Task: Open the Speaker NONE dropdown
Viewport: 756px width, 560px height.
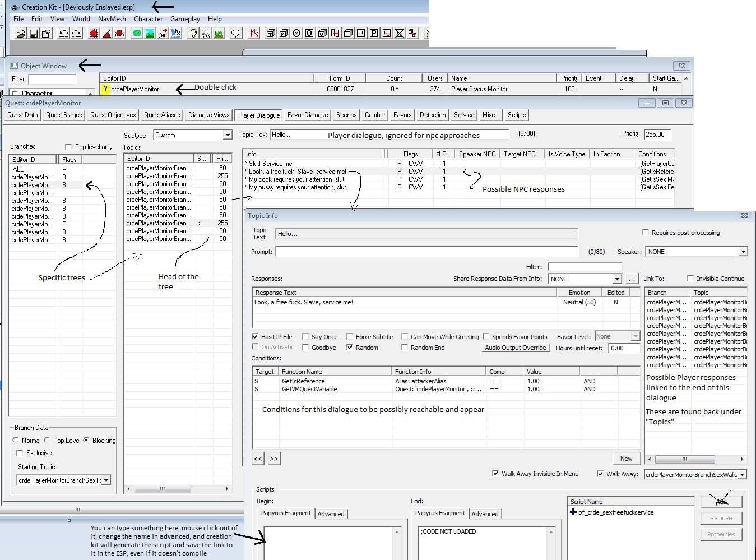Action: [743, 252]
